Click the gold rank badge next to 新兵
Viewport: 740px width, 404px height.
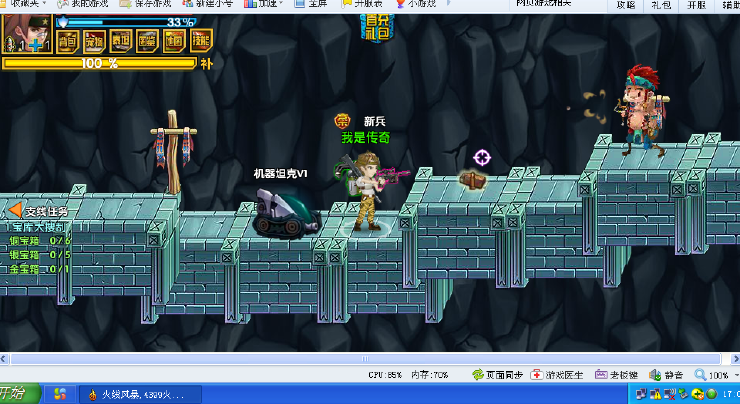coord(342,121)
